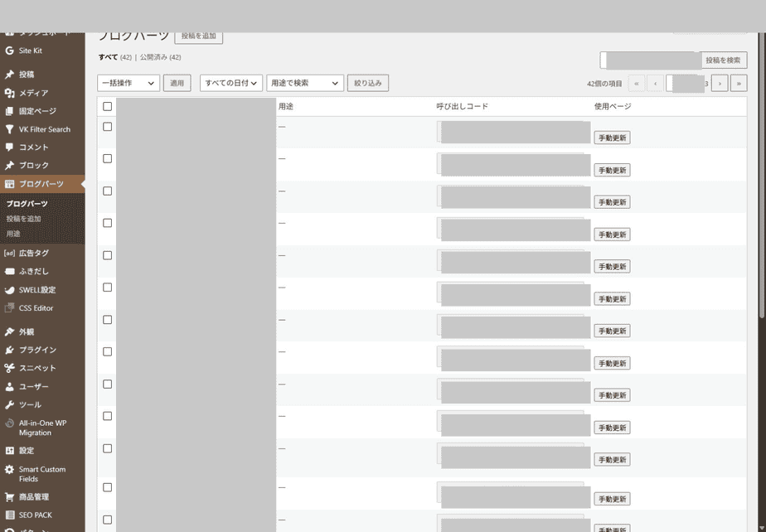The image size is (766, 532).
Task: Click the vertical scrollbar on the right
Action: click(x=762, y=176)
